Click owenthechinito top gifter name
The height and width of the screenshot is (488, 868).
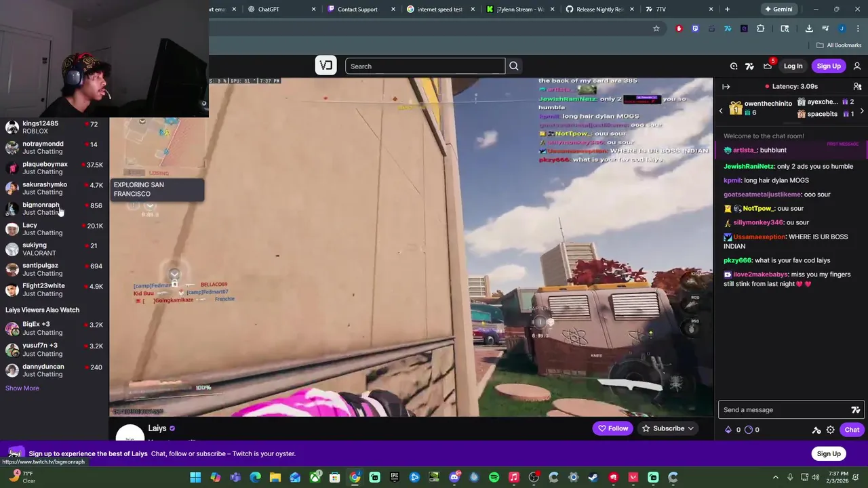[x=768, y=104]
